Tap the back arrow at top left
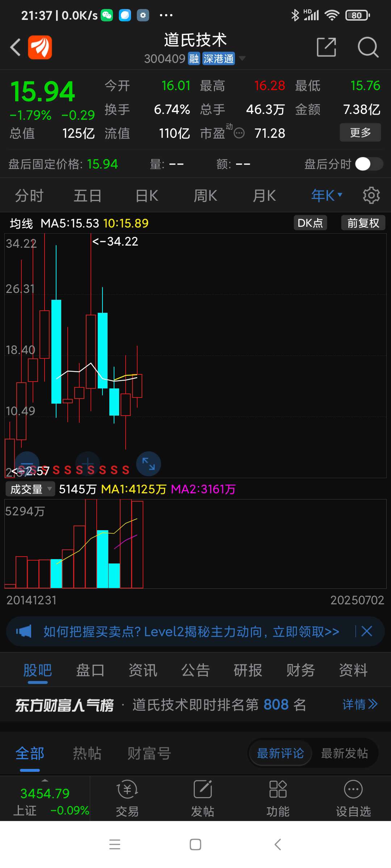The width and height of the screenshot is (391, 868). point(15,47)
